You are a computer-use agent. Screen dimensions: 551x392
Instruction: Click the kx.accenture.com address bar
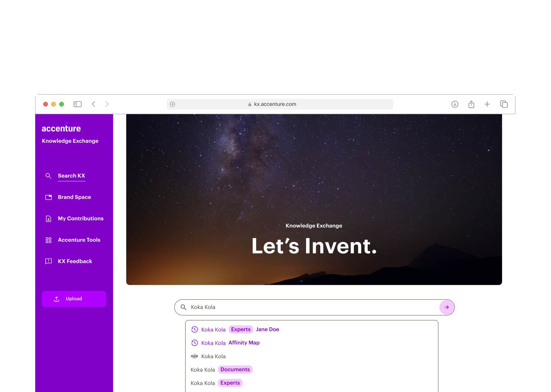coord(280,104)
